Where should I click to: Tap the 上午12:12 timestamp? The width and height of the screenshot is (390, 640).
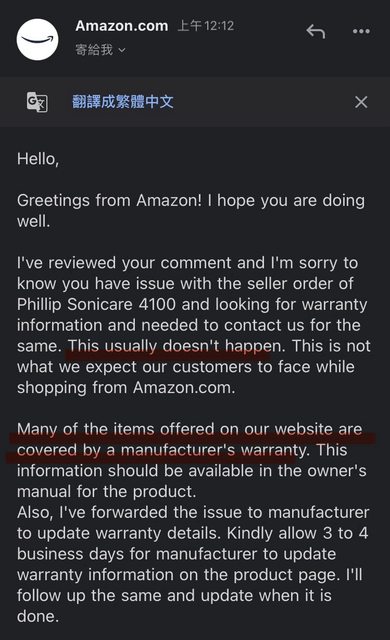click(206, 26)
